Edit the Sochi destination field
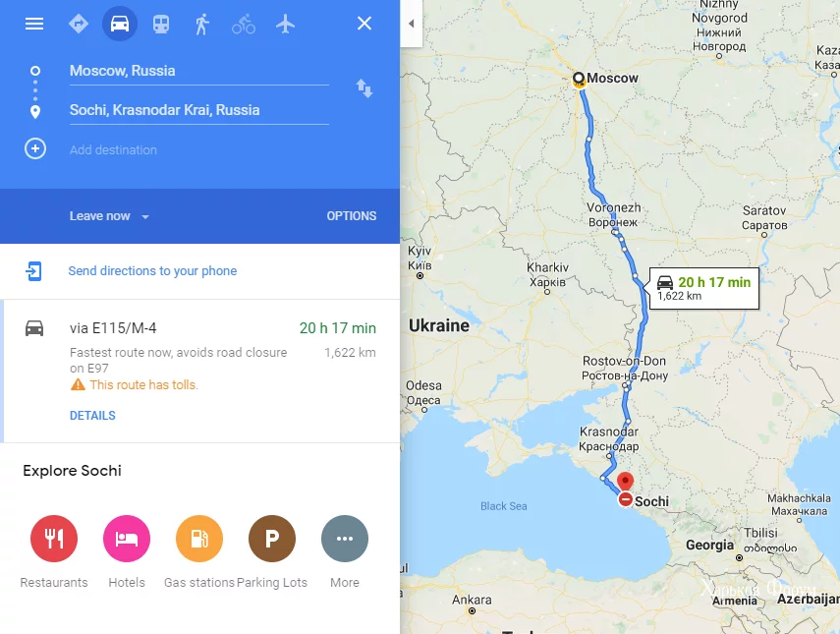 tap(198, 110)
